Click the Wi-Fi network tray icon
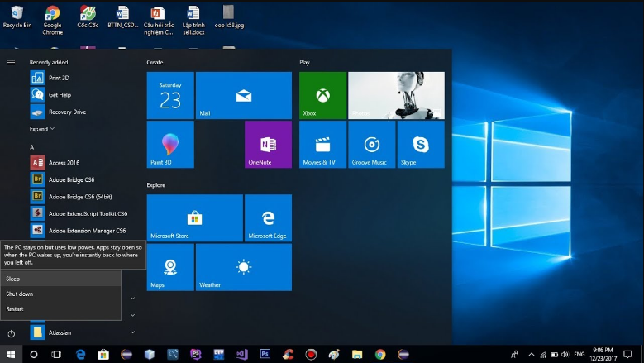The image size is (644, 363). point(543,355)
